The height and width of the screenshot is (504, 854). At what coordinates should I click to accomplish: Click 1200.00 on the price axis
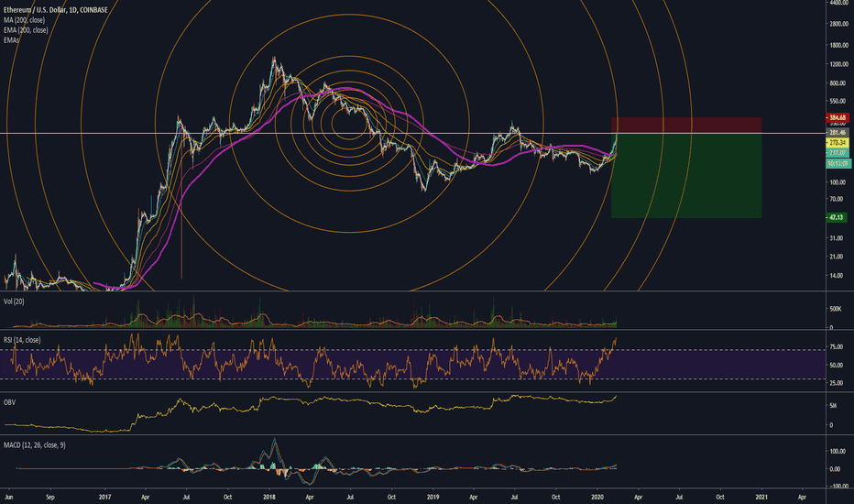(x=838, y=64)
